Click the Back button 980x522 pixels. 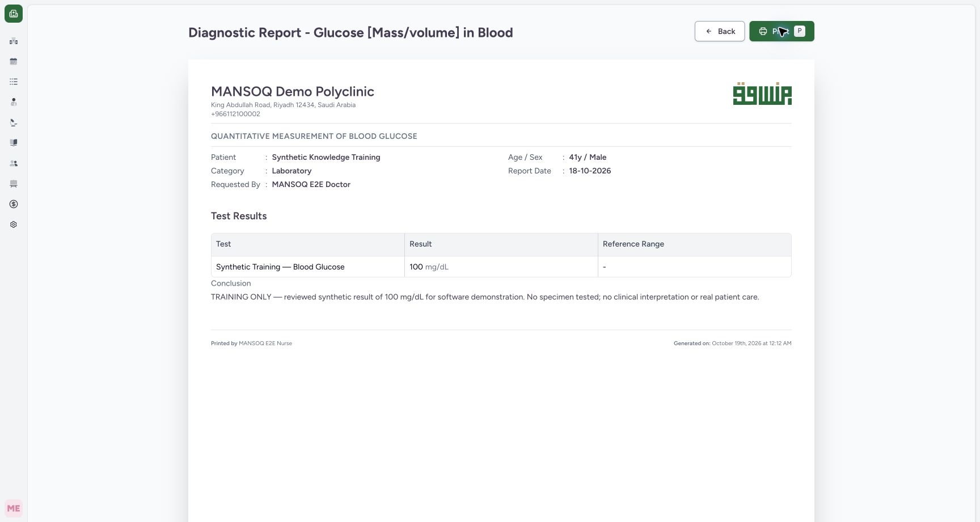pyautogui.click(x=720, y=31)
